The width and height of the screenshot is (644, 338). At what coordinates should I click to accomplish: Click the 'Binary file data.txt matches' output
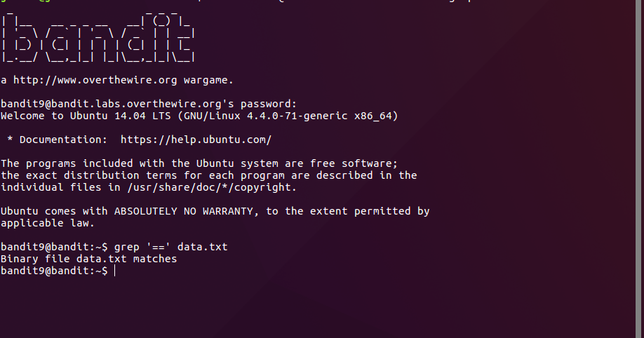(89, 259)
